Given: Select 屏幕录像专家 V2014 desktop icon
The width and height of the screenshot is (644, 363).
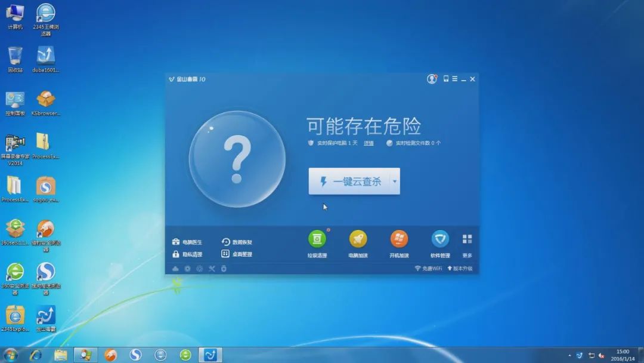Looking at the screenshot, I should click(x=15, y=150).
